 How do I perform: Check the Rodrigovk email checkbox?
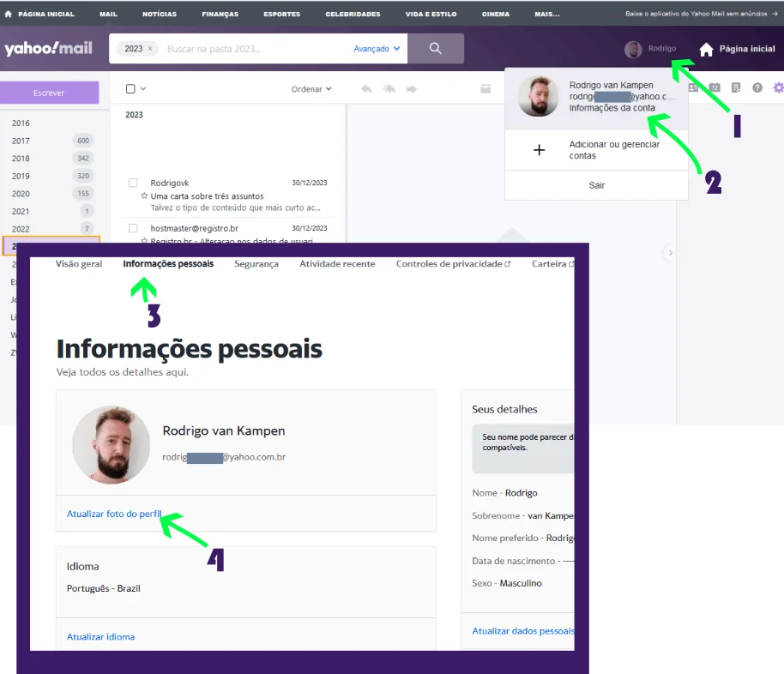(133, 183)
